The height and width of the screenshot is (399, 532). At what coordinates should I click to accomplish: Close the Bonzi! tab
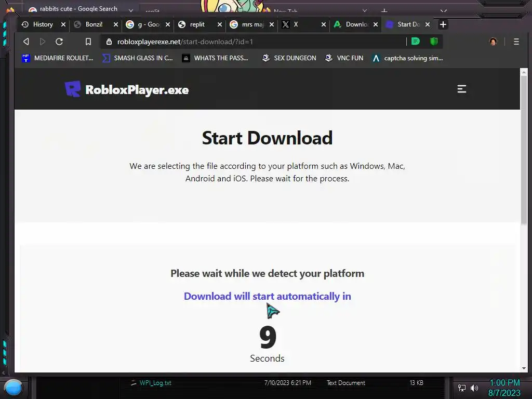point(116,24)
